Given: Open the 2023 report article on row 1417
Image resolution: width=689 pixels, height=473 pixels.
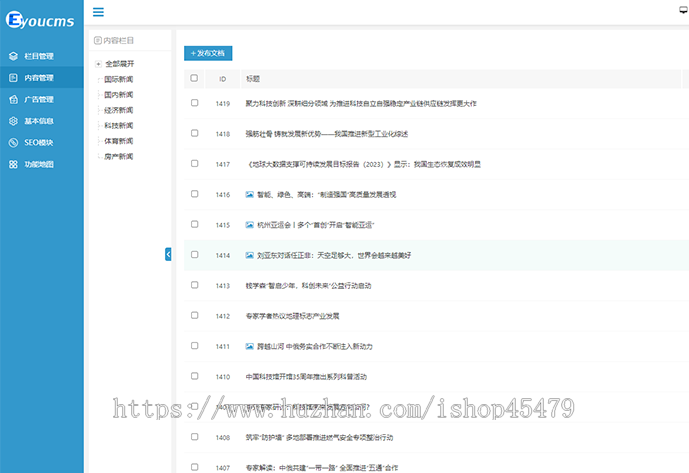Looking at the screenshot, I should click(363, 164).
